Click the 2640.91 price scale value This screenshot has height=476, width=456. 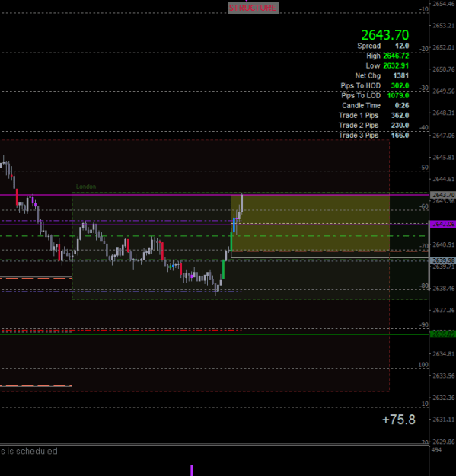point(444,244)
